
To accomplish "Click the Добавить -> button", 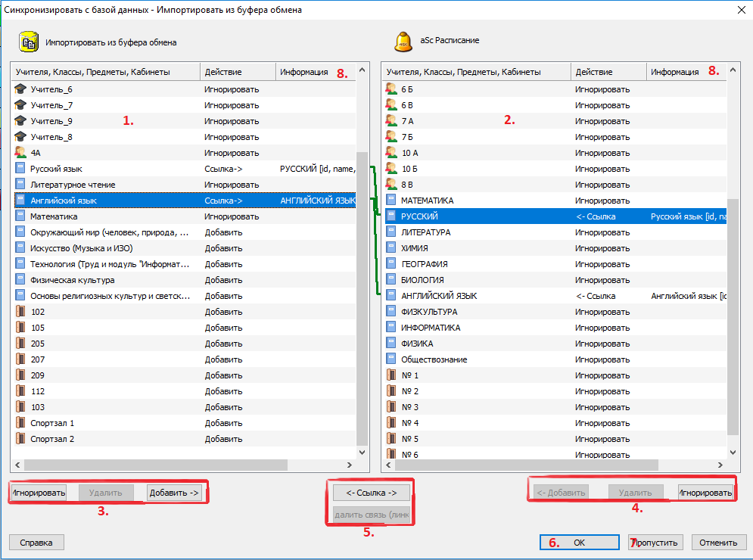I will point(174,493).
